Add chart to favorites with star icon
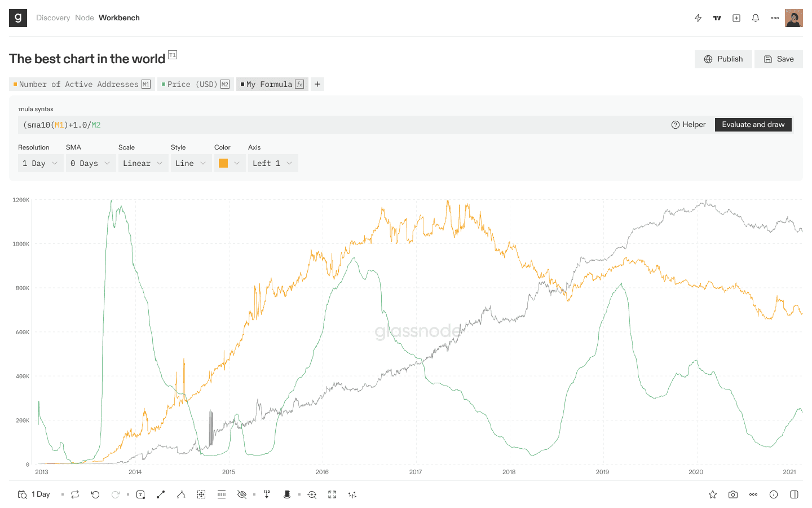The height and width of the screenshot is (508, 812). pos(713,494)
